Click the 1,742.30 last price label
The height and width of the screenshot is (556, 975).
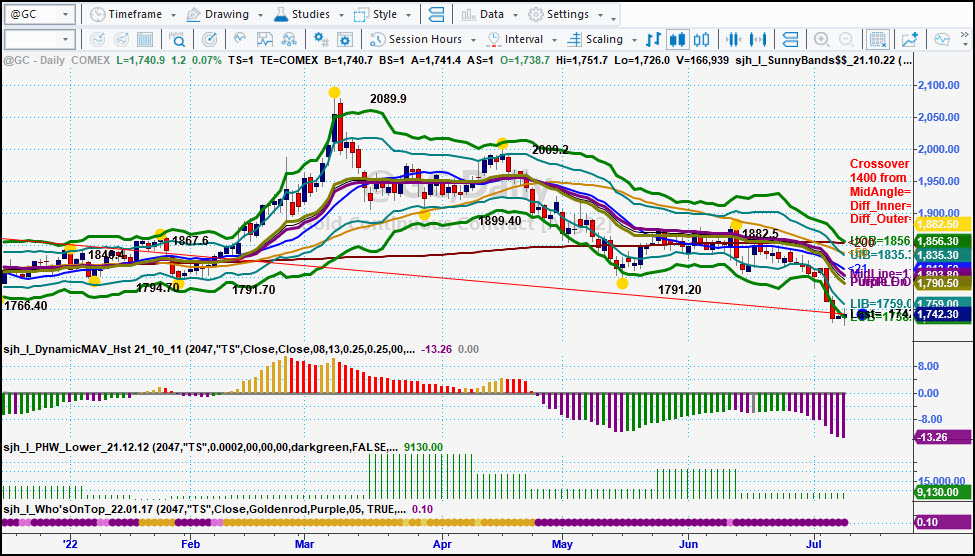tap(943, 315)
